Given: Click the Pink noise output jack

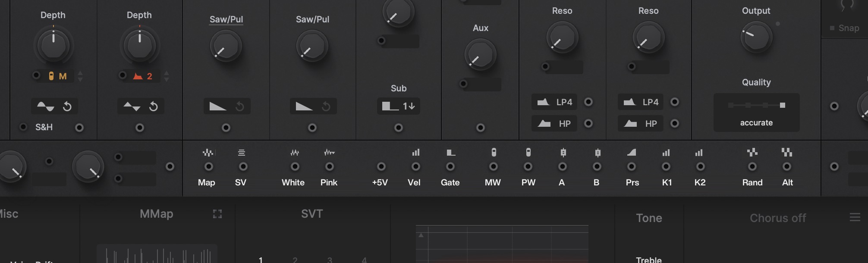Looking at the screenshot, I should (x=330, y=166).
